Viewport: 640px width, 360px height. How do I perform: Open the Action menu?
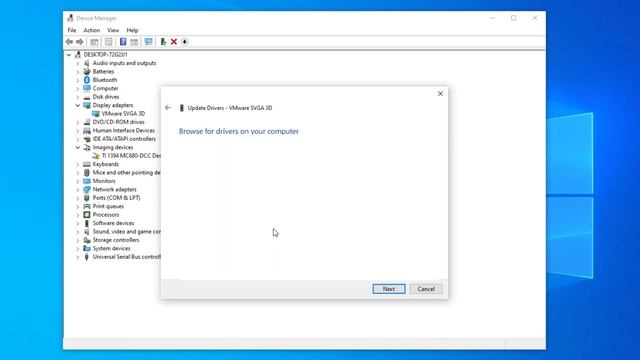[91, 30]
